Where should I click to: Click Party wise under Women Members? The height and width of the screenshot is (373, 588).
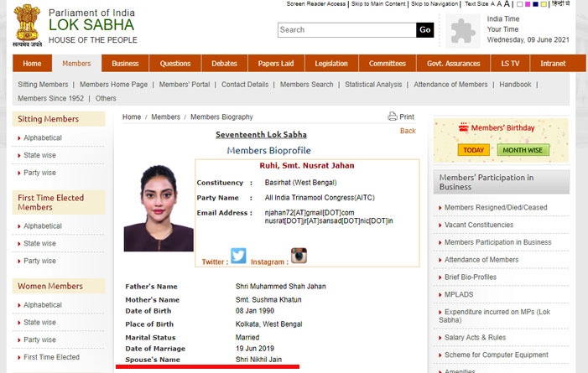click(x=39, y=339)
